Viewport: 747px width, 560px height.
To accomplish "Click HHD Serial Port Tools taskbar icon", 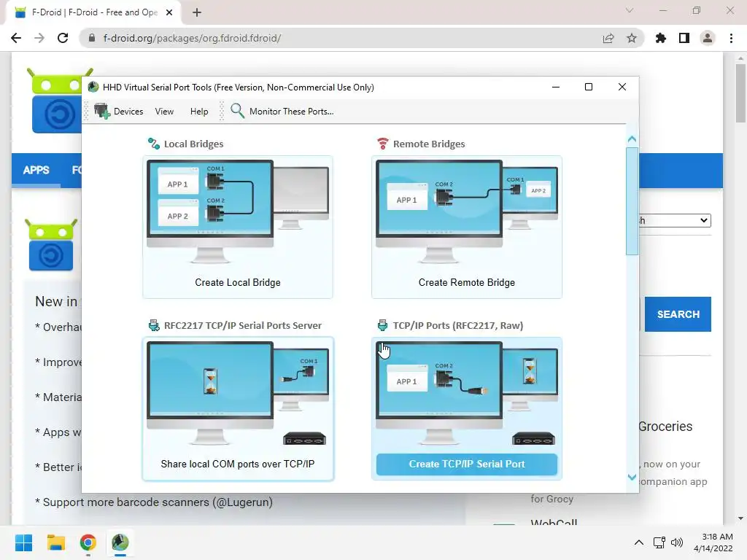I will tap(120, 542).
